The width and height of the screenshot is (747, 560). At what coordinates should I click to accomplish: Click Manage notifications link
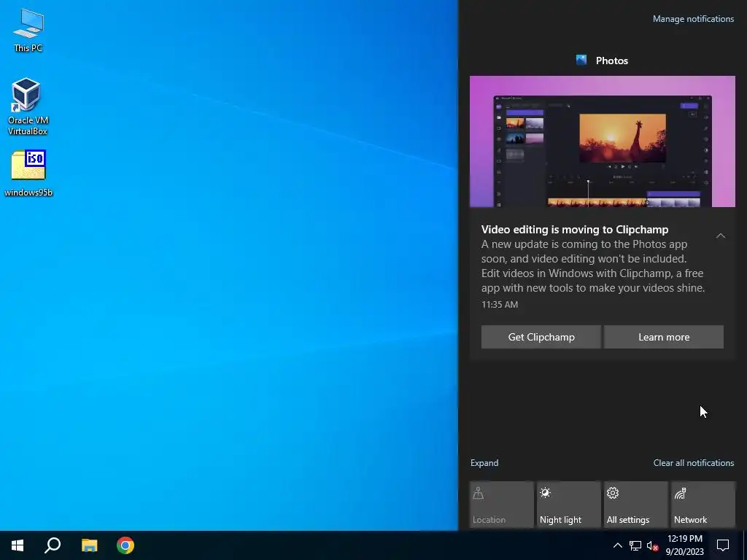pyautogui.click(x=693, y=19)
